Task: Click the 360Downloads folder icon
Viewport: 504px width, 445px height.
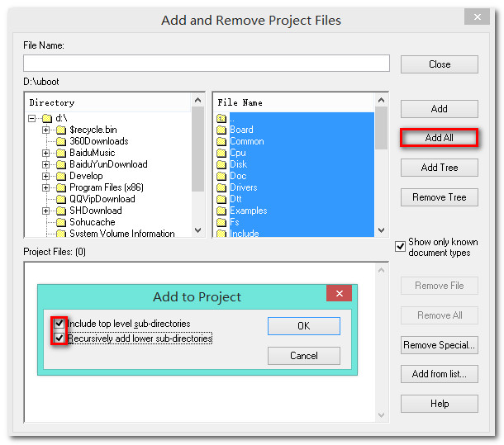Action: coord(61,141)
